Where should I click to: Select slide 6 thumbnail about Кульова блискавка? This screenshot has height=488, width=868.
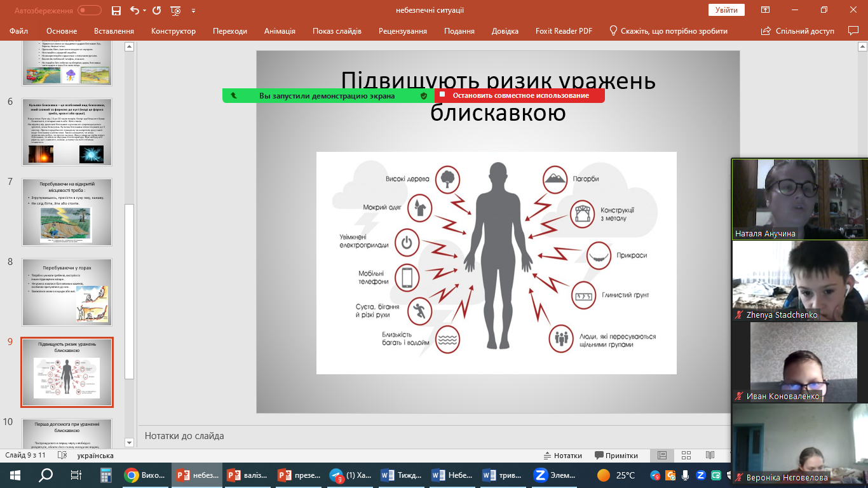coord(67,132)
